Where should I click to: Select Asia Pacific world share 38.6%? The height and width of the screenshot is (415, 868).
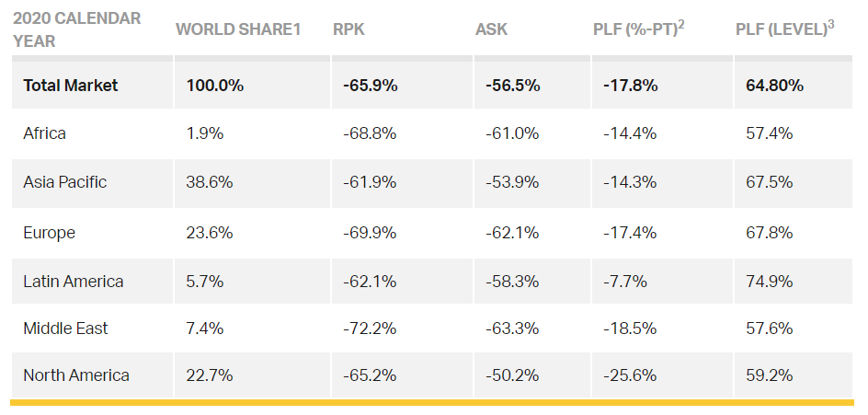click(210, 182)
